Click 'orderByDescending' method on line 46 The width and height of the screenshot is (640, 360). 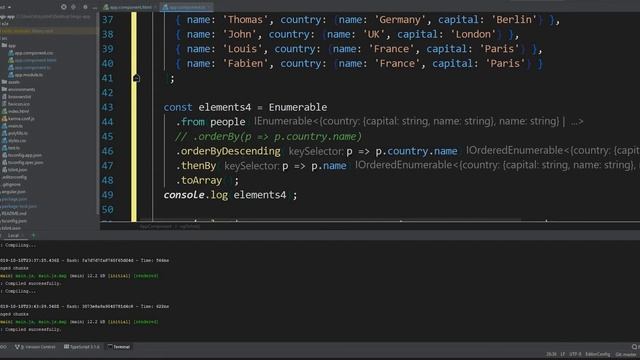coord(231,151)
